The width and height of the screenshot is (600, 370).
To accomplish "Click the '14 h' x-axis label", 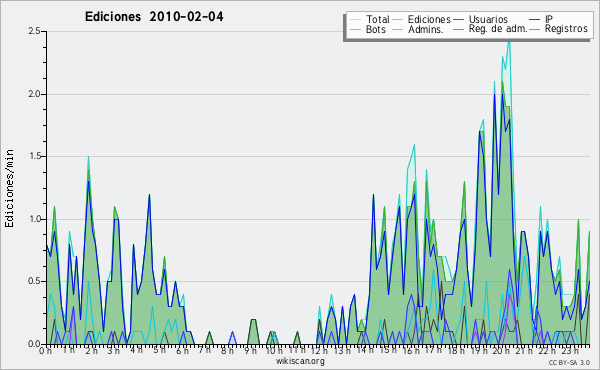I will 364,350.
